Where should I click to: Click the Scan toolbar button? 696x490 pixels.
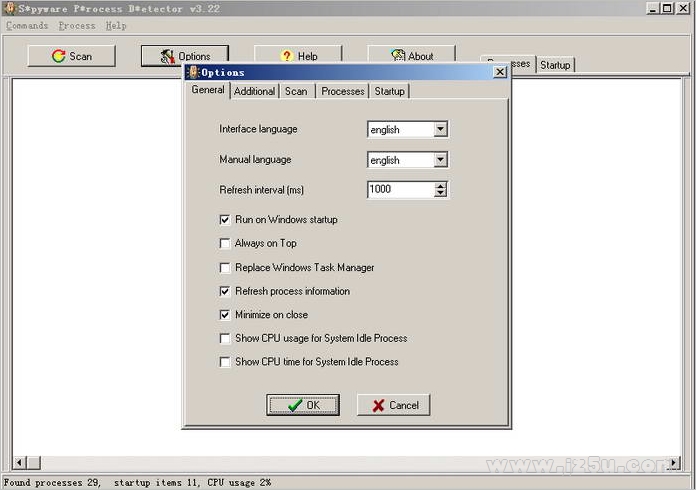[71, 56]
